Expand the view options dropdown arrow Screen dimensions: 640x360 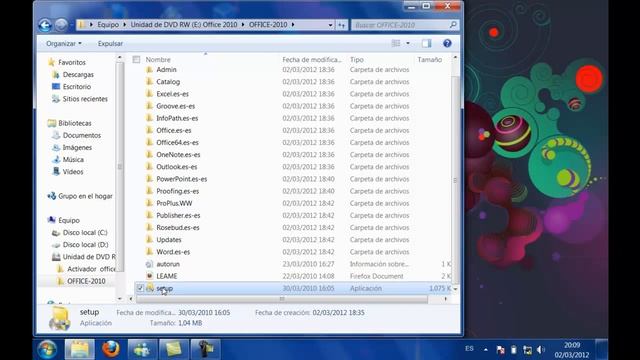pos(408,43)
